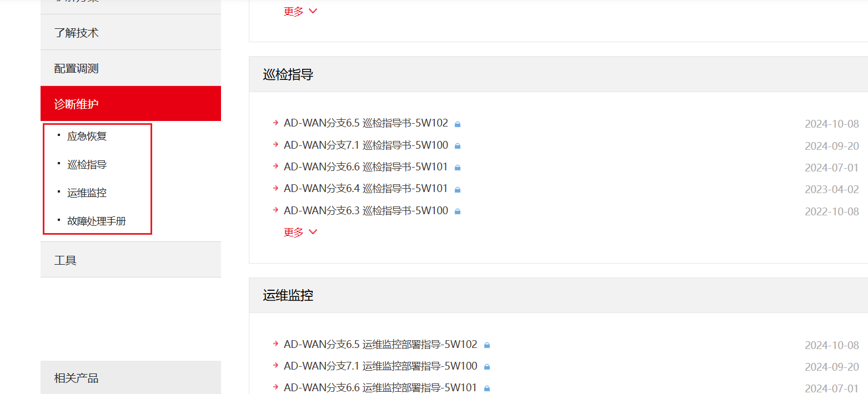This screenshot has height=394, width=868.
Task: Click lock icon beside 7.1 运维监控部署指导-5W100
Action: tap(487, 367)
